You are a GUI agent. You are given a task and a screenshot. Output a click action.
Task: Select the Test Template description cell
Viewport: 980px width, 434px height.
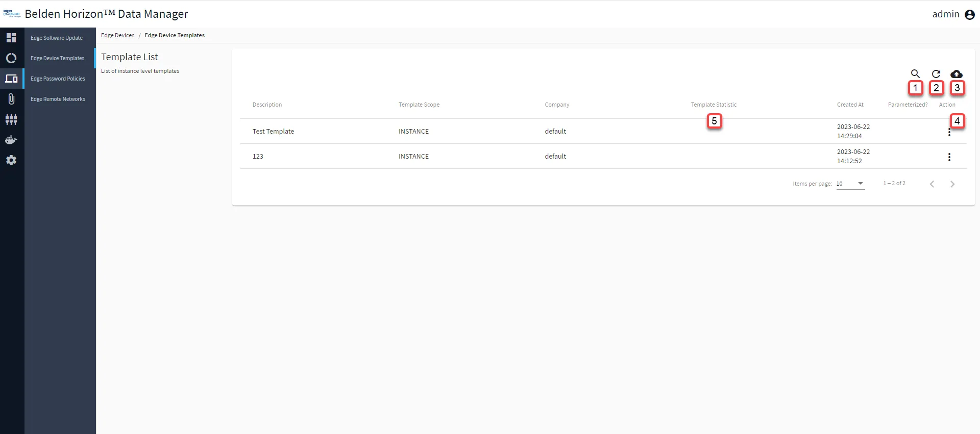pos(273,132)
